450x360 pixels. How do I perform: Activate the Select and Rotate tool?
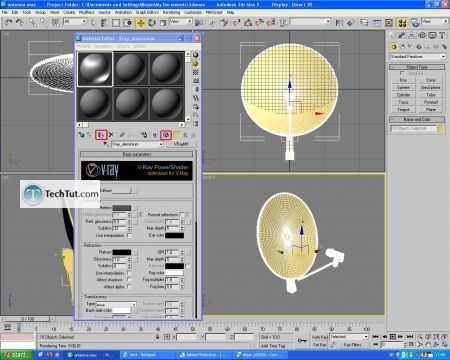(152, 23)
